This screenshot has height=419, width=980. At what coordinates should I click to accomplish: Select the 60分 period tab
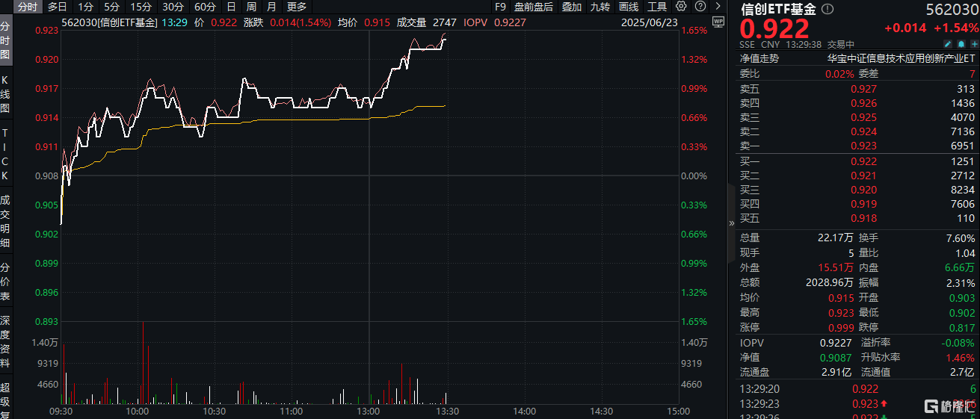pos(205,7)
